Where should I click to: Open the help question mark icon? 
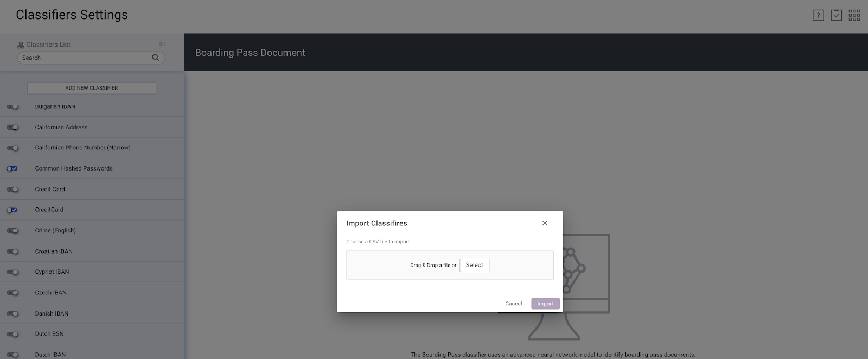click(x=818, y=16)
